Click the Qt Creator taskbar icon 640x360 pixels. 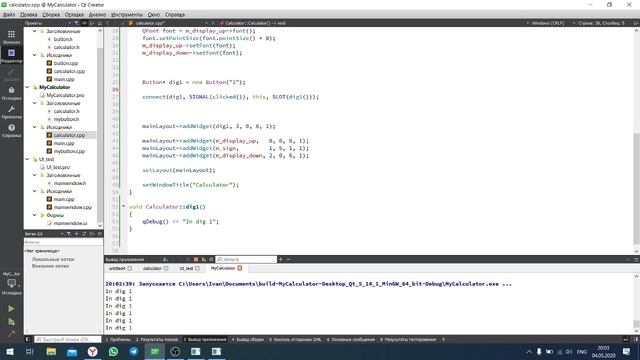[x=155, y=351]
